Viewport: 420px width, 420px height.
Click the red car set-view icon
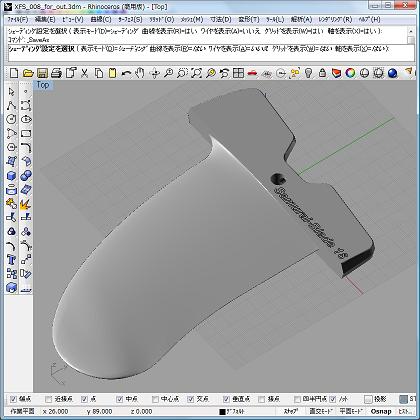(x=253, y=73)
